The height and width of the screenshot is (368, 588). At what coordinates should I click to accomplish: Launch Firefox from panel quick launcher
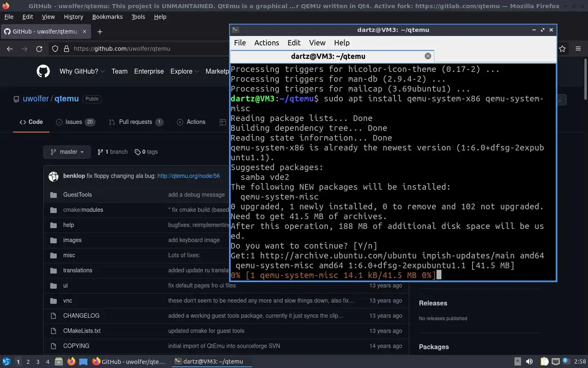coord(71,361)
